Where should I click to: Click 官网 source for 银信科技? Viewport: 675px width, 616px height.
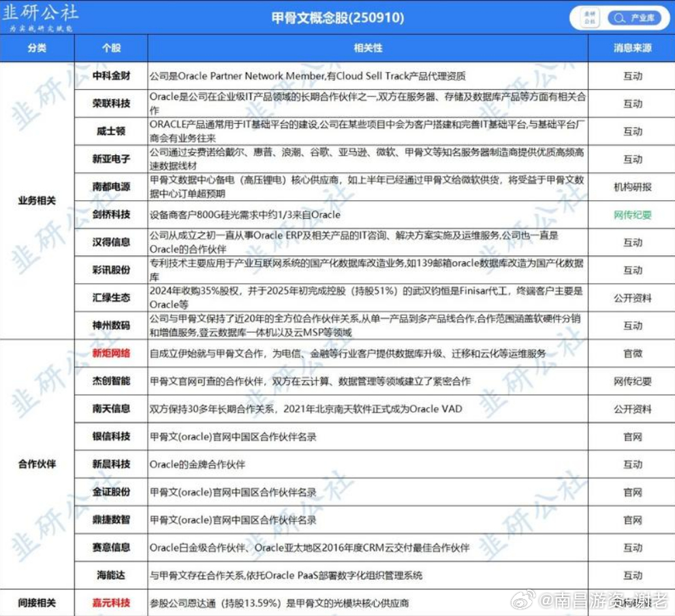[x=632, y=436]
